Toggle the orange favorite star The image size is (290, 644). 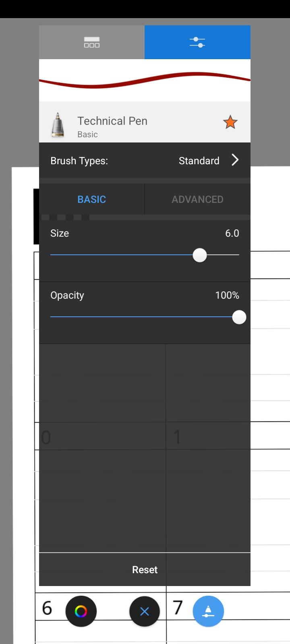click(x=230, y=122)
